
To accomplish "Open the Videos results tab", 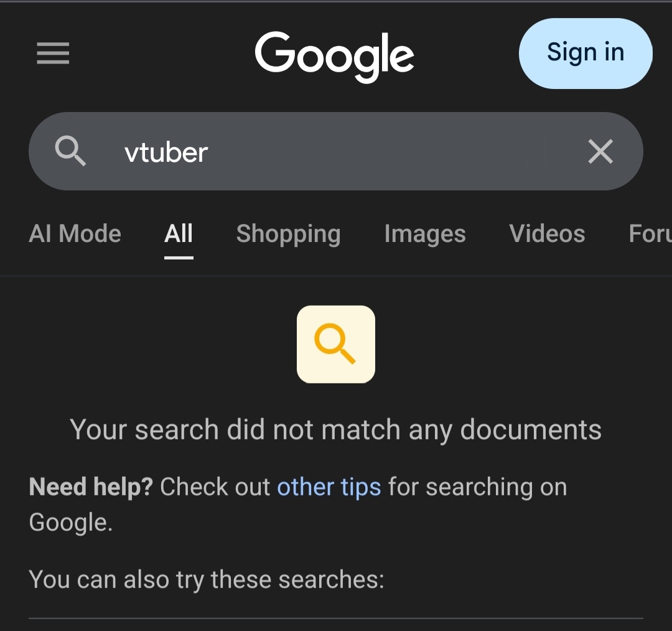I will (547, 233).
